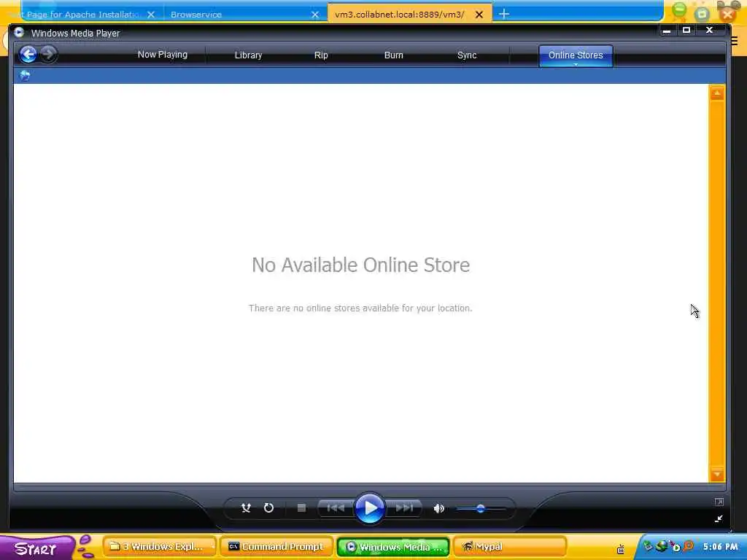This screenshot has height=560, width=747.
Task: Click the network globe tray icon
Action: 661,546
